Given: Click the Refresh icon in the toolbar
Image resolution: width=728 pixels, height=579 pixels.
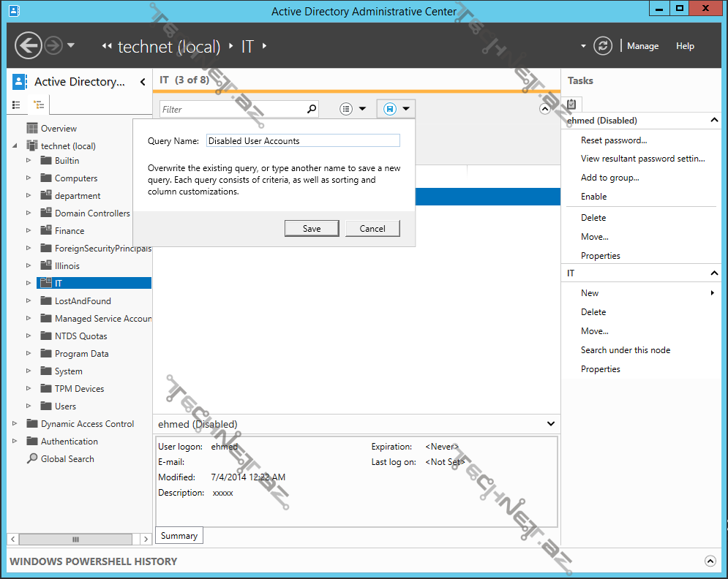Looking at the screenshot, I should click(x=603, y=45).
